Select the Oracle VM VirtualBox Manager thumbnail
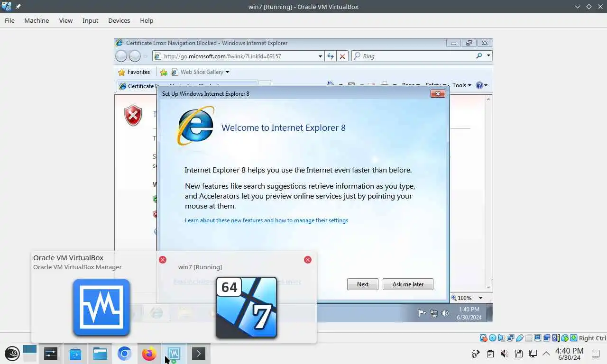Viewport: 607px width, 364px height. coord(101,308)
